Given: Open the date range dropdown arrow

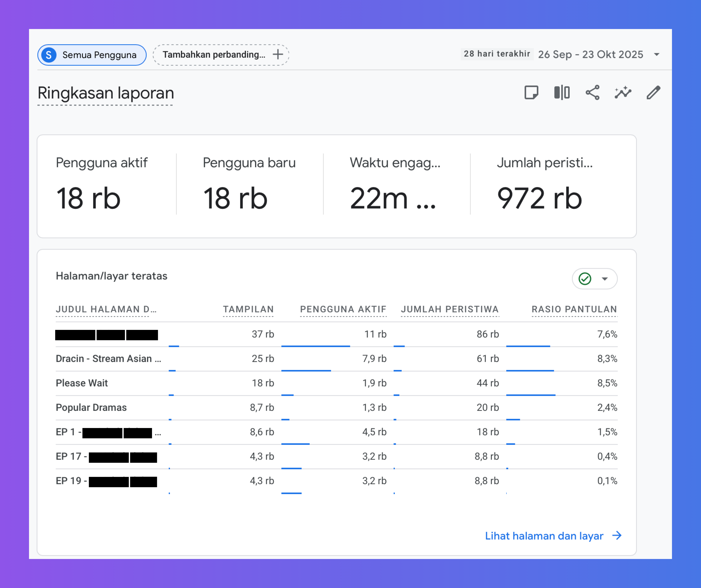Looking at the screenshot, I should click(657, 54).
